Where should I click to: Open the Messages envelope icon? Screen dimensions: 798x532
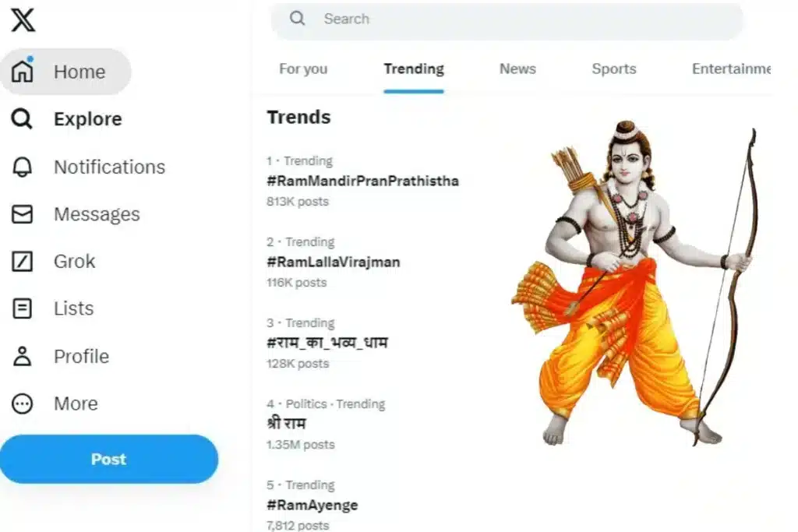[23, 214]
